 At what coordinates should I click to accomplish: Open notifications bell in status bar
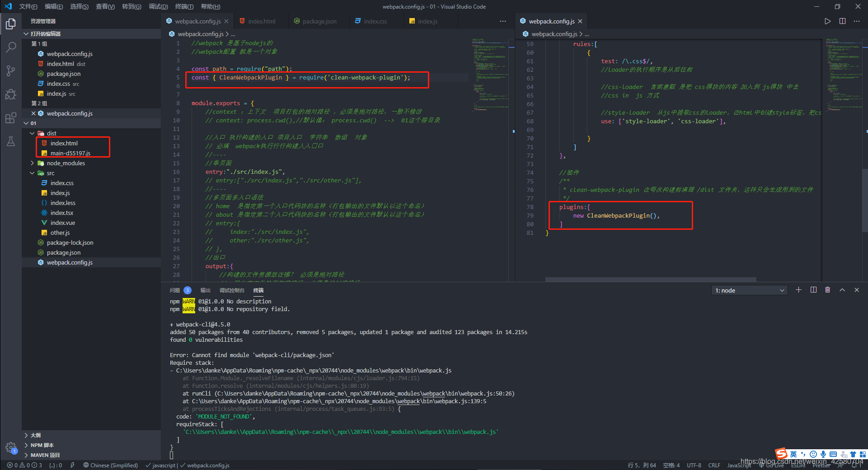pos(855,465)
